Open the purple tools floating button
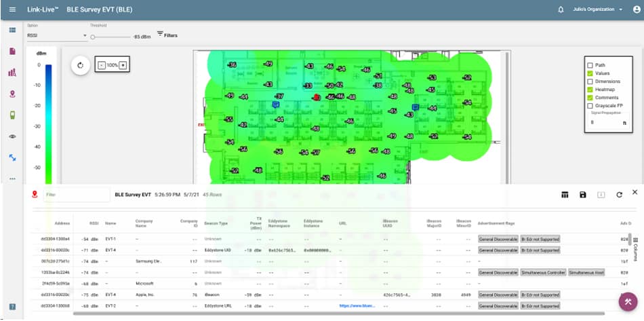 (x=628, y=301)
